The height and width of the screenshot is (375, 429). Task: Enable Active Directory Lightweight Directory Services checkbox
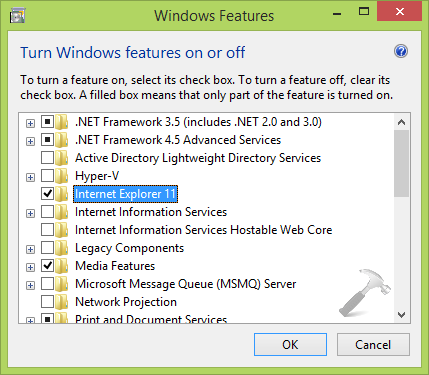[x=47, y=158]
